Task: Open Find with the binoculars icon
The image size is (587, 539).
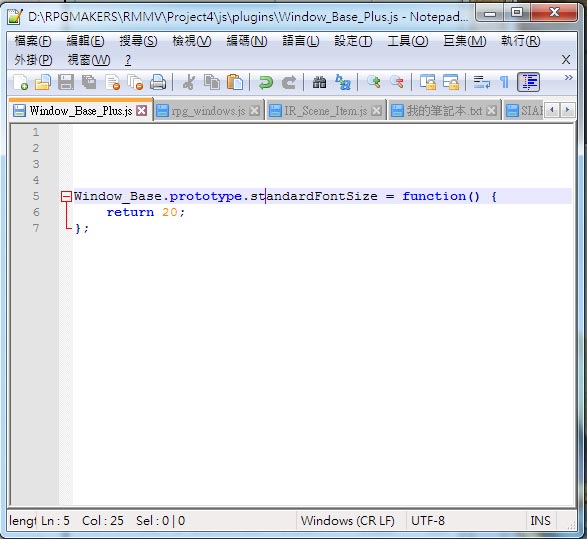Action: coord(319,82)
